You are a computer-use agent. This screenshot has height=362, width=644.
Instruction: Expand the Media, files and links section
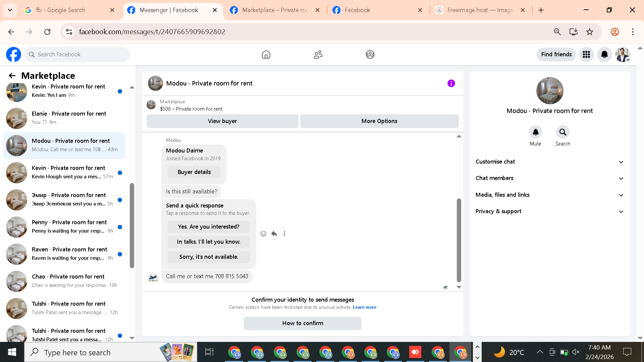(549, 195)
